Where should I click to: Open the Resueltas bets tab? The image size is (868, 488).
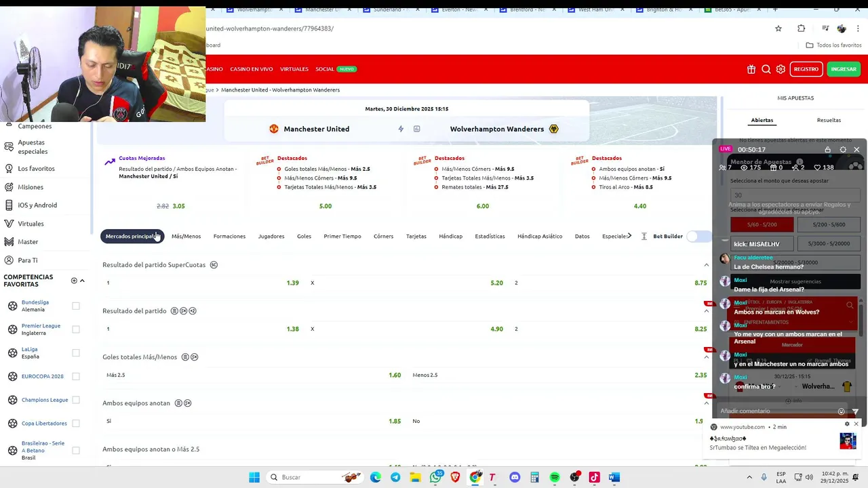click(829, 121)
